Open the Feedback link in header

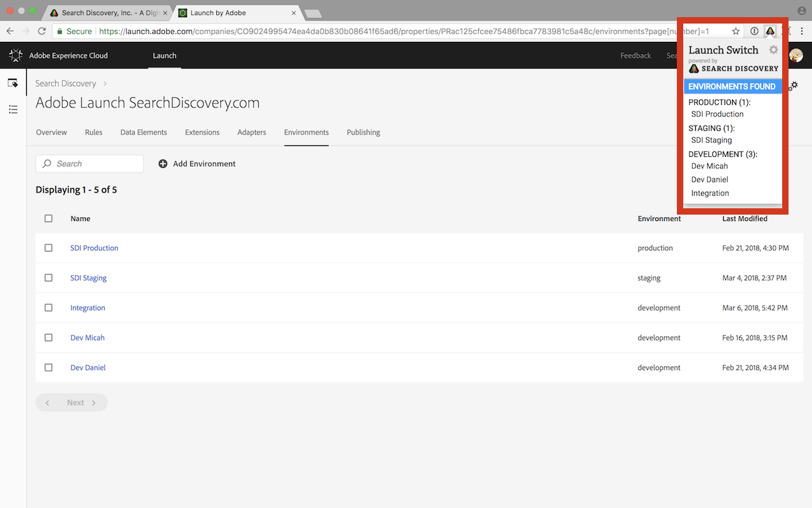(636, 55)
